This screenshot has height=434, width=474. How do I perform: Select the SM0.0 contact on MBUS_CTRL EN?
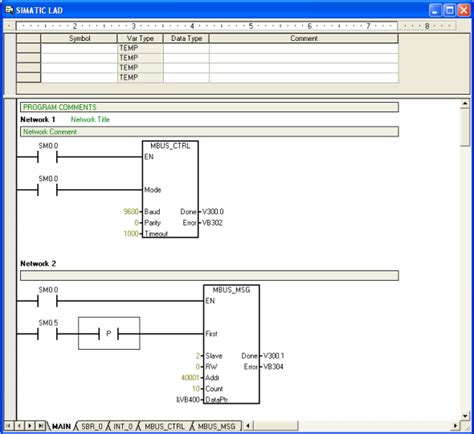48,156
